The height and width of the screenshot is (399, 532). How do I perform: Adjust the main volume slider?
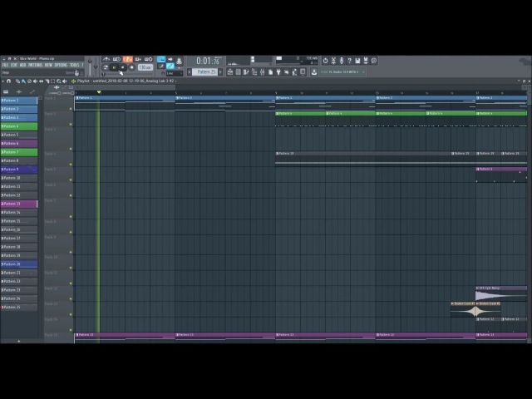click(90, 67)
